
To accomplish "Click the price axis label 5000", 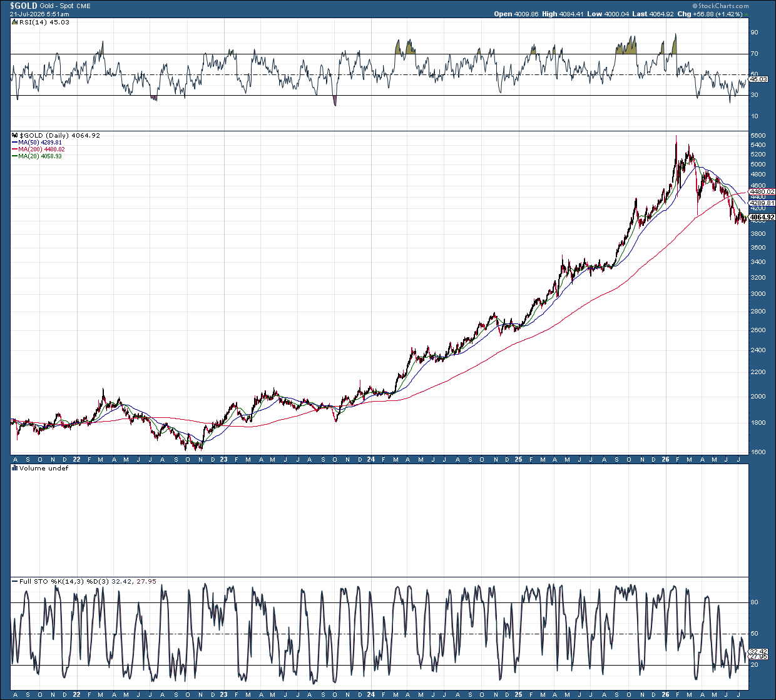I will tap(757, 165).
